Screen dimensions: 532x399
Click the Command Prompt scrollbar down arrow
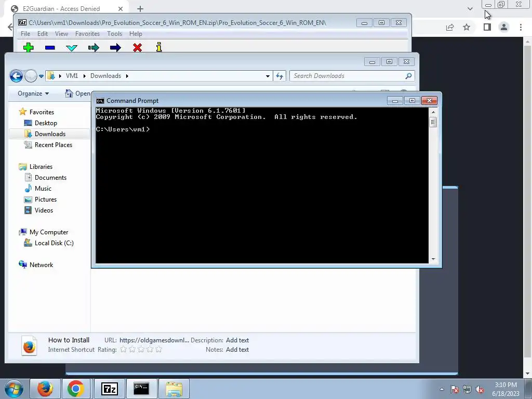433,260
